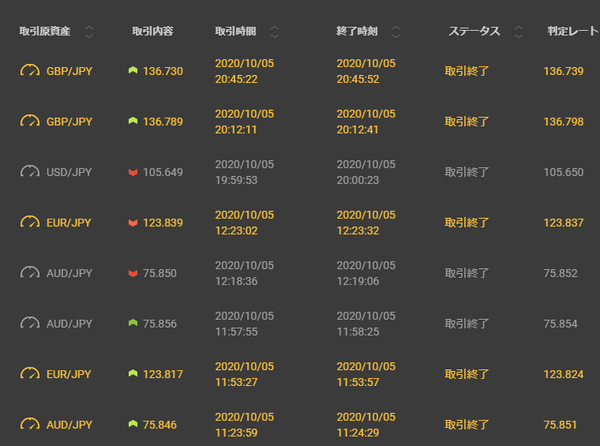Click green up arrow beside 123.817
Viewport: 600px width, 446px height.
tap(133, 373)
